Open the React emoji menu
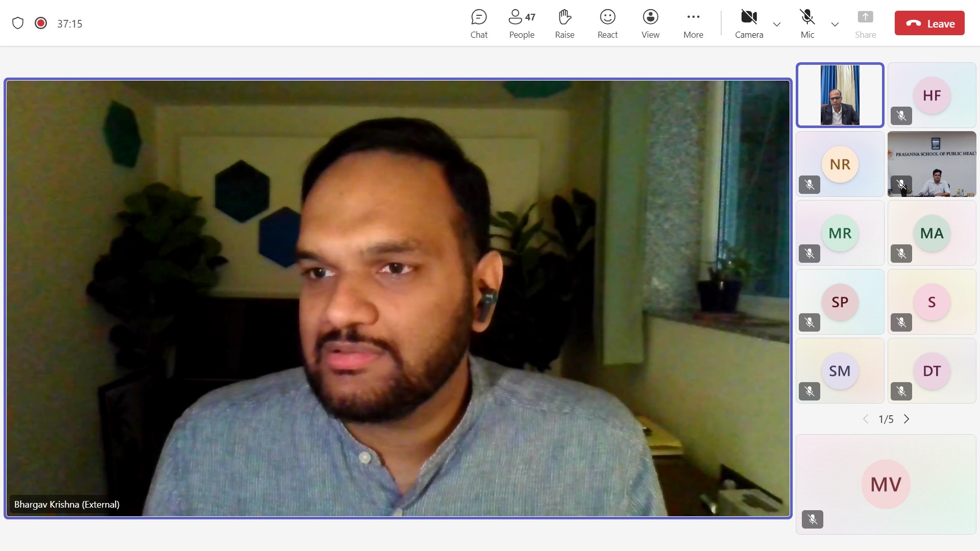Viewport: 980px width, 551px height. (x=607, y=23)
